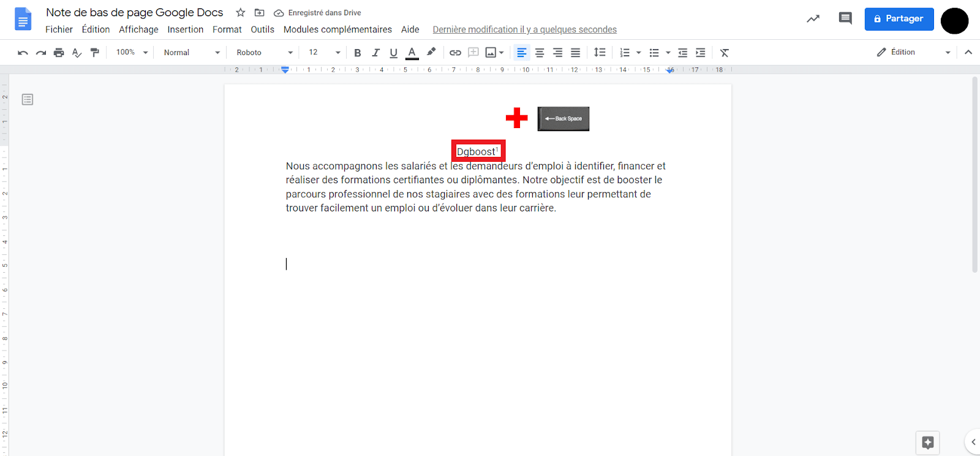Run the spelling and grammar check icon
The height and width of the screenshot is (456, 980).
click(x=77, y=53)
